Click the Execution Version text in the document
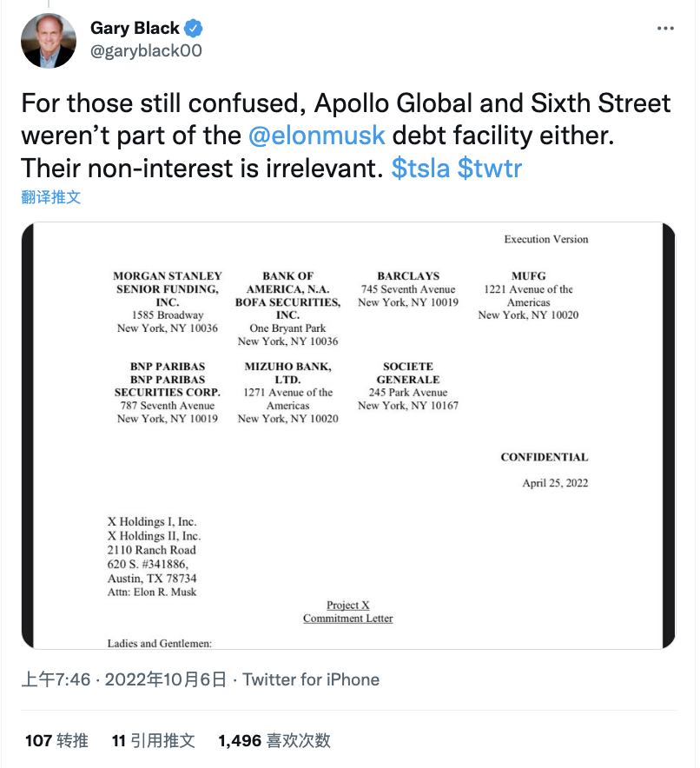Image resolution: width=700 pixels, height=768 pixels. pos(545,239)
